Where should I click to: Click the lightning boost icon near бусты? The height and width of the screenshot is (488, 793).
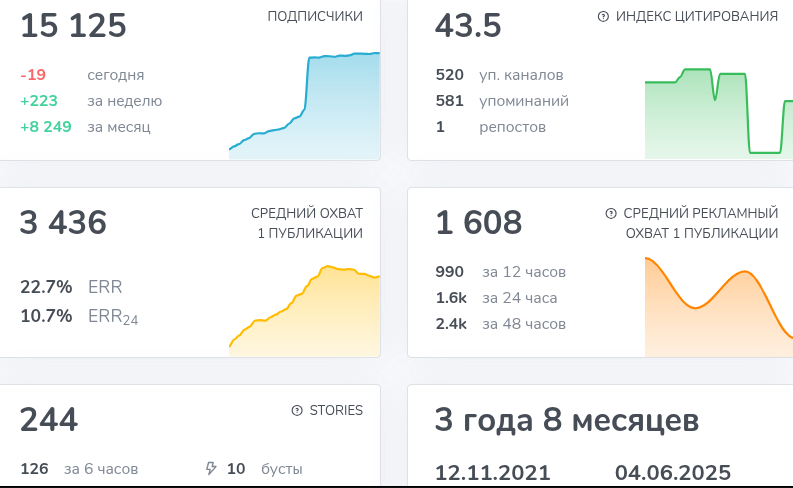(x=211, y=468)
